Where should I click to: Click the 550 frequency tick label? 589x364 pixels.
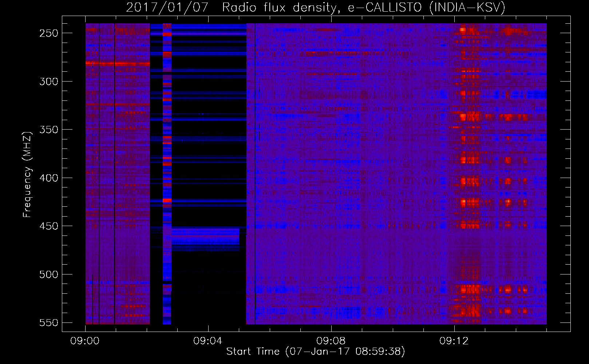pos(49,323)
